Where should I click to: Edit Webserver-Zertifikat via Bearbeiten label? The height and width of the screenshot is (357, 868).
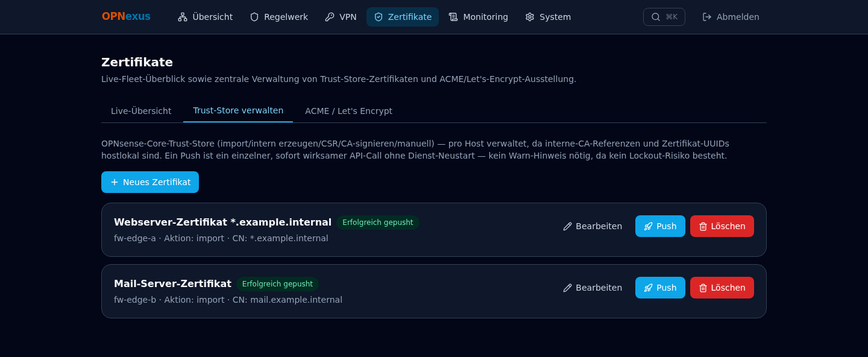tap(599, 226)
